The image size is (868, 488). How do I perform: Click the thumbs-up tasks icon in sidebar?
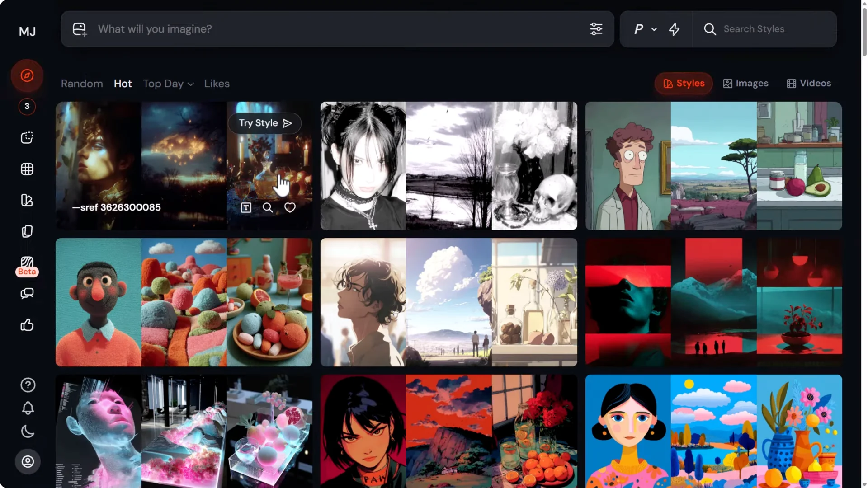coord(27,325)
